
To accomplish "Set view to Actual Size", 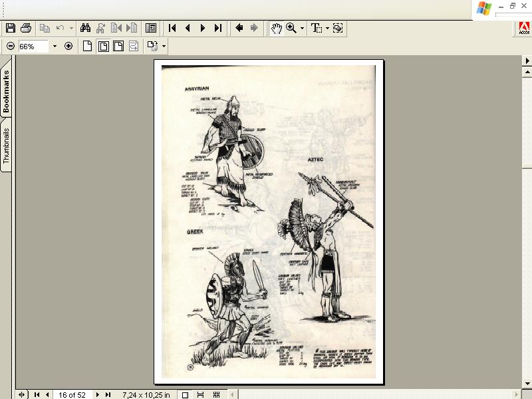I will point(88,46).
